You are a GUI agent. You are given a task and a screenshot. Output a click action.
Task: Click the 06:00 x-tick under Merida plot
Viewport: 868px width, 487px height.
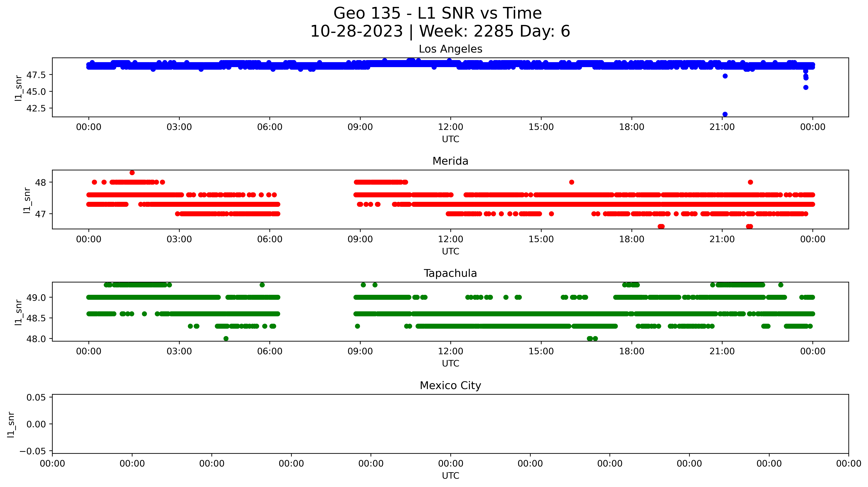pos(270,239)
